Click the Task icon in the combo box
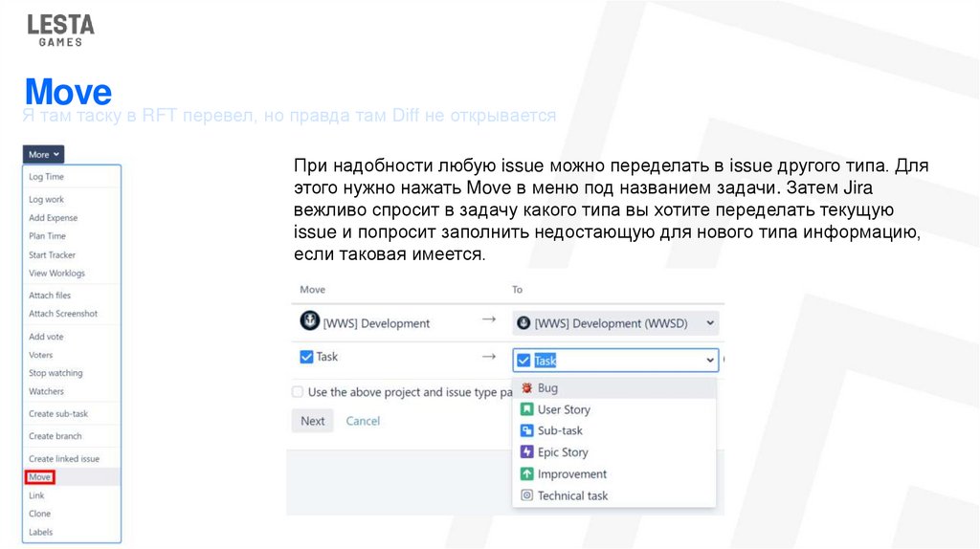 click(523, 361)
